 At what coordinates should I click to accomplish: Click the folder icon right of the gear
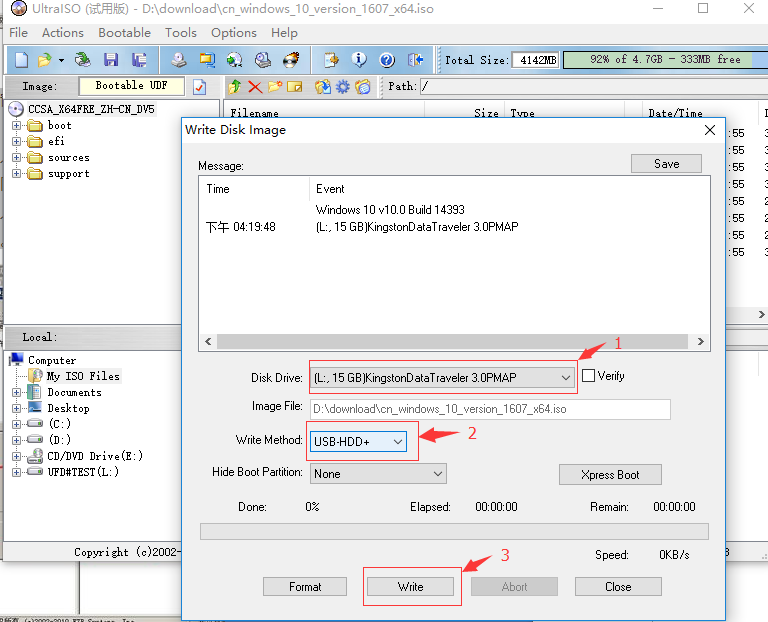[x=363, y=87]
